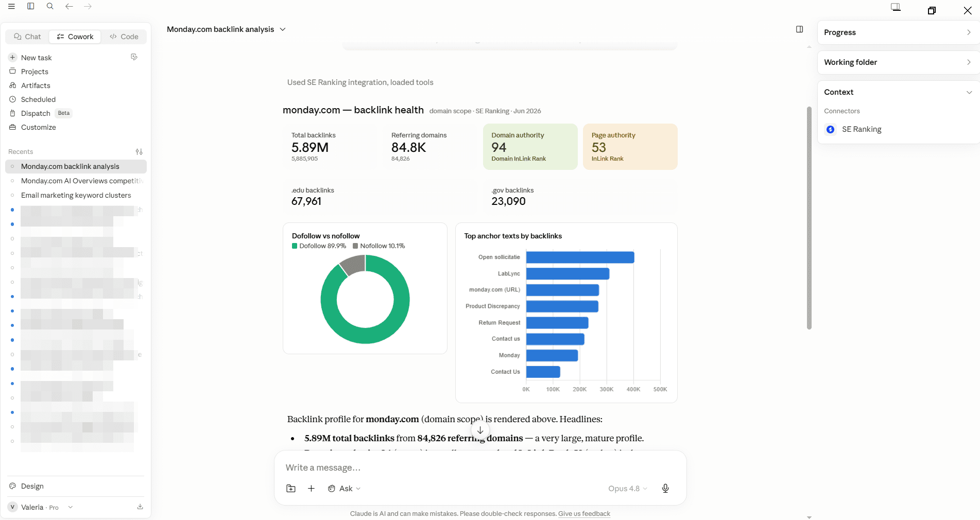Image resolution: width=980 pixels, height=520 pixels.
Task: Click the attach folder icon
Action: click(x=291, y=489)
